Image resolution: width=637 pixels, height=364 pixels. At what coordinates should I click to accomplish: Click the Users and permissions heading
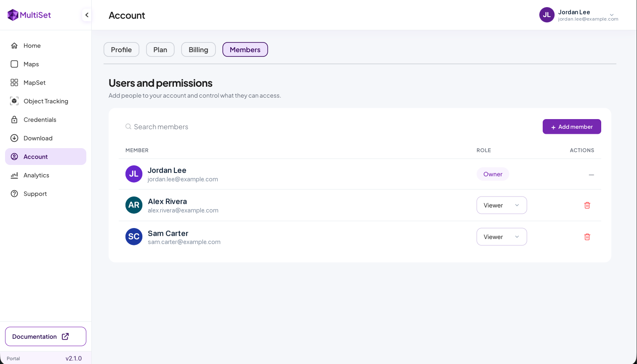point(160,83)
